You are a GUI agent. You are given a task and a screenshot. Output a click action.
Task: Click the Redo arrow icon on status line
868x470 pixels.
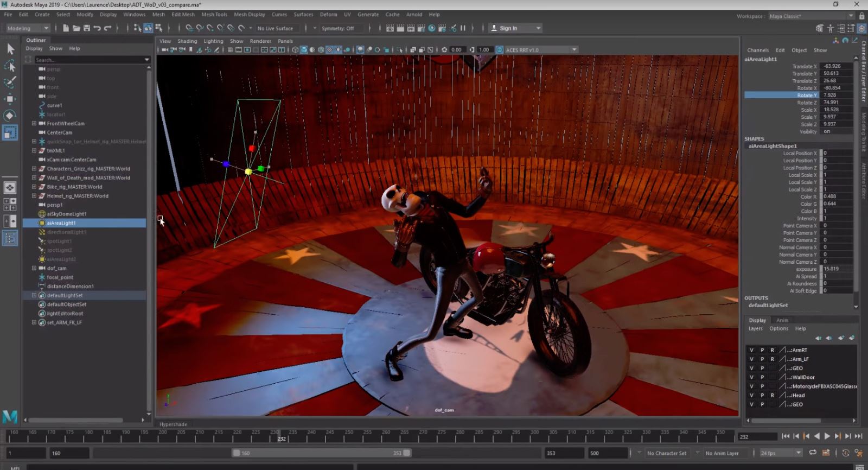pyautogui.click(x=107, y=28)
